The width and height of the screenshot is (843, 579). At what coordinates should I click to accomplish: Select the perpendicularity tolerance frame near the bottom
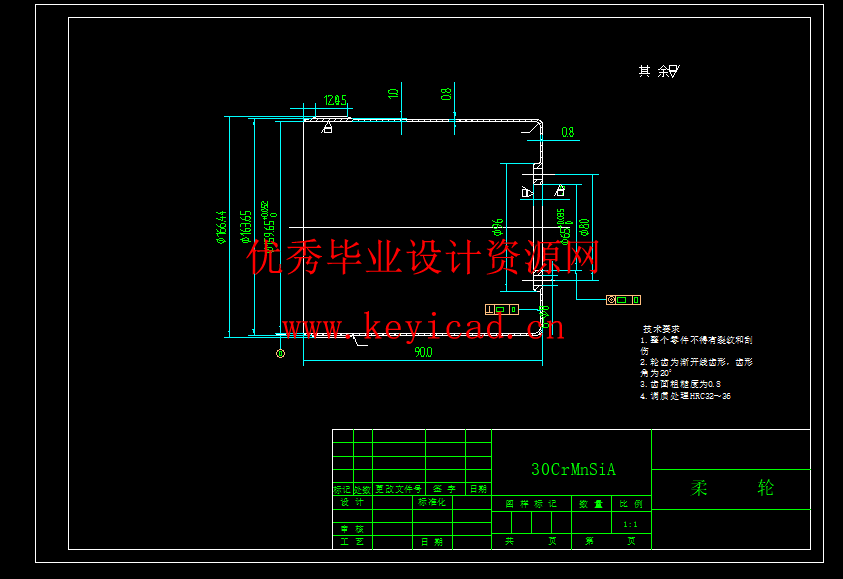(502, 309)
